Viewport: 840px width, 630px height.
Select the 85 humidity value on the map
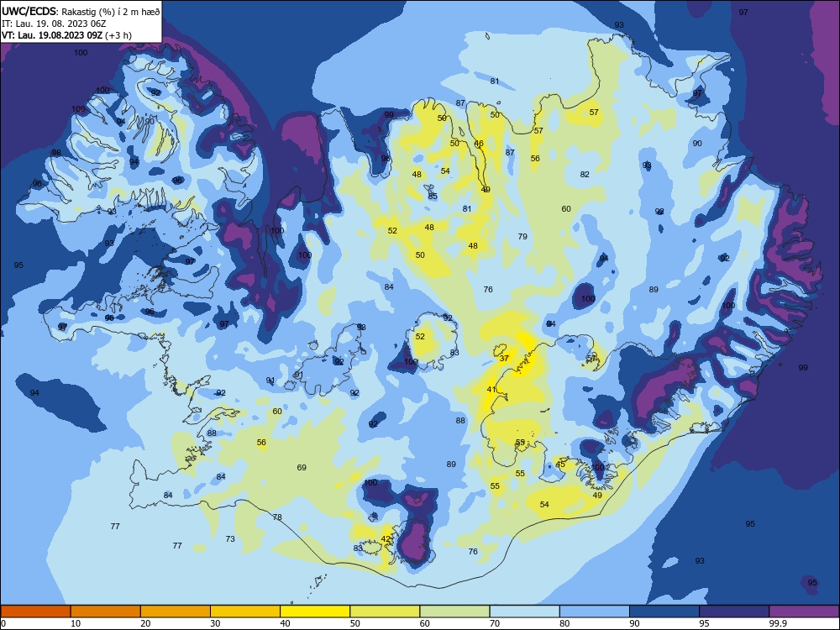(433, 196)
